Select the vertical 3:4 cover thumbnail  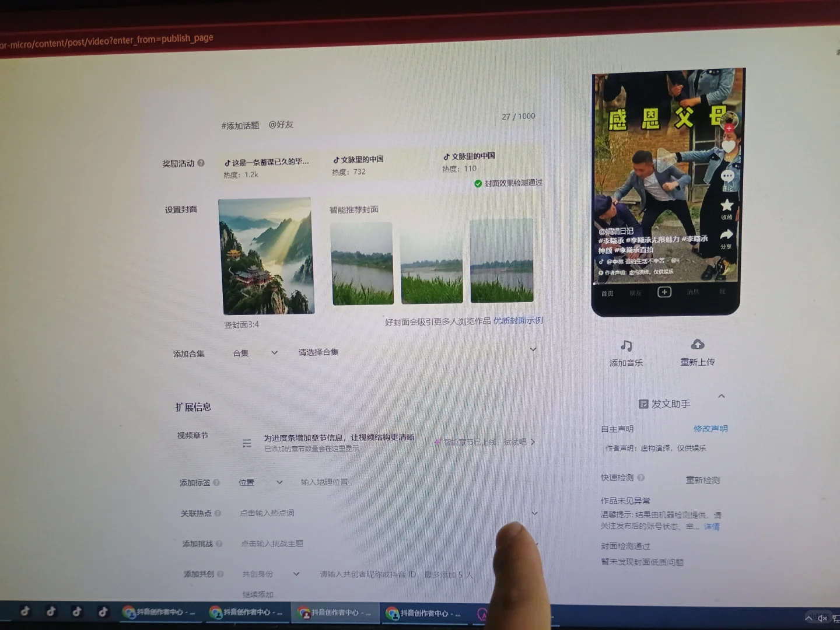coord(265,256)
